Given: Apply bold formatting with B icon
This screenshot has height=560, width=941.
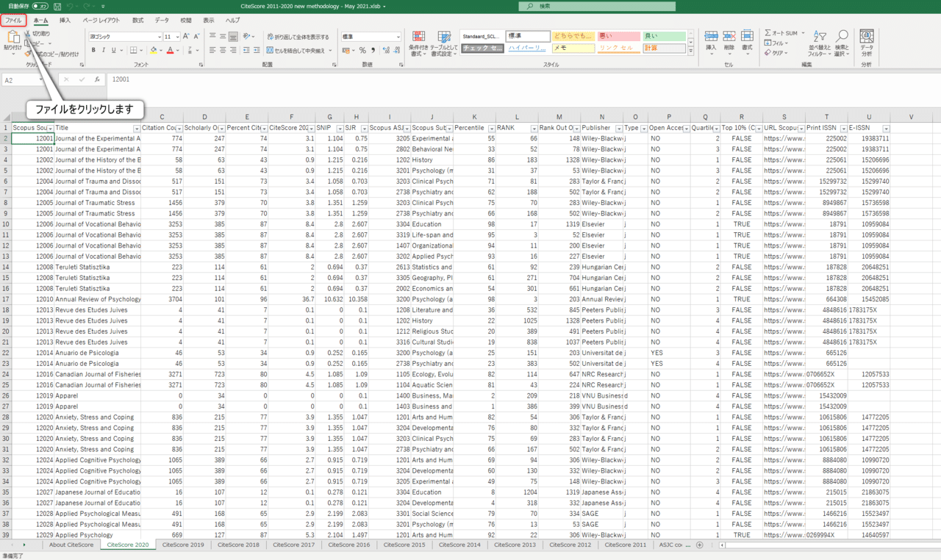Looking at the screenshot, I should click(x=93, y=51).
